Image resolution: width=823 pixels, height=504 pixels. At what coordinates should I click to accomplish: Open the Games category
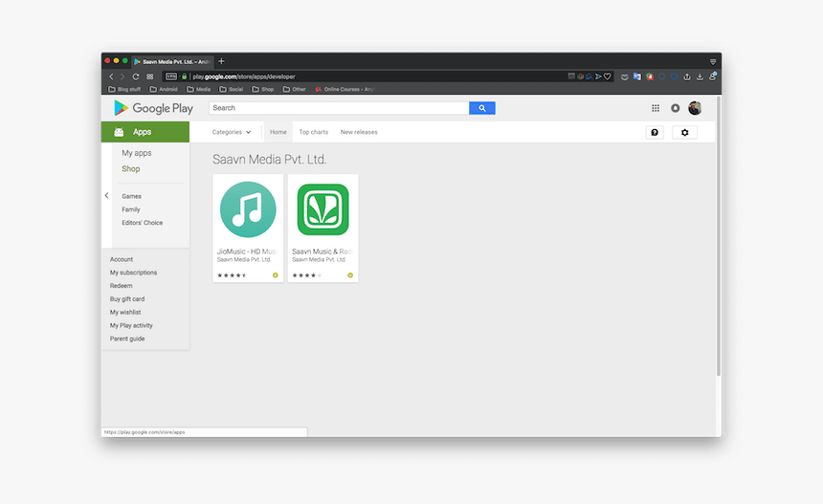tap(131, 196)
